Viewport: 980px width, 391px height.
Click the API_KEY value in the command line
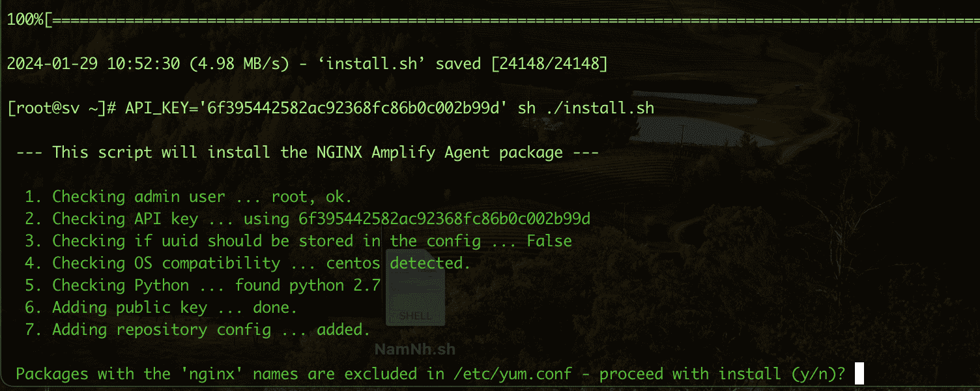click(356, 108)
